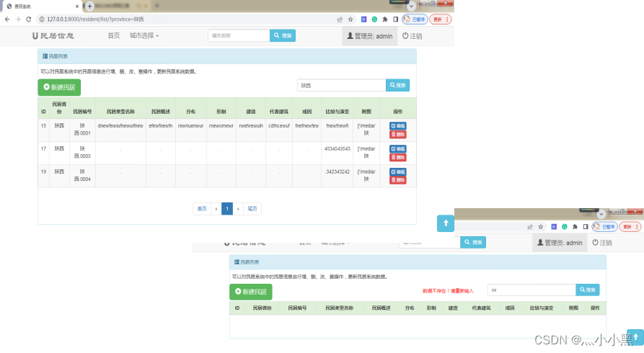Go to previous page with « arrow
Image resolution: width=644 pixels, height=353 pixels.
pyautogui.click(x=216, y=209)
